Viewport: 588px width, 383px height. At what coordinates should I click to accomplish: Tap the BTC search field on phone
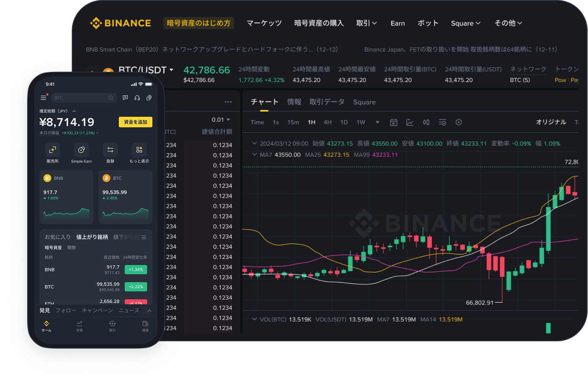pyautogui.click(x=81, y=98)
